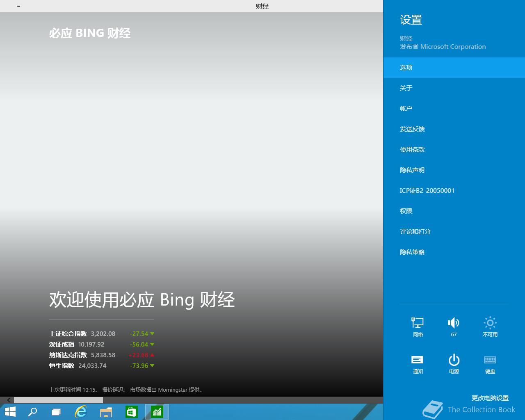Select 发送反馈 in settings
The image size is (525, 420).
454,129
